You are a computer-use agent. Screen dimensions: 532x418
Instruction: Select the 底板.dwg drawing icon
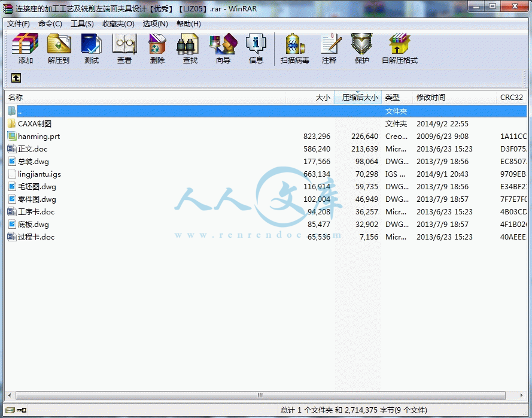(x=12, y=224)
